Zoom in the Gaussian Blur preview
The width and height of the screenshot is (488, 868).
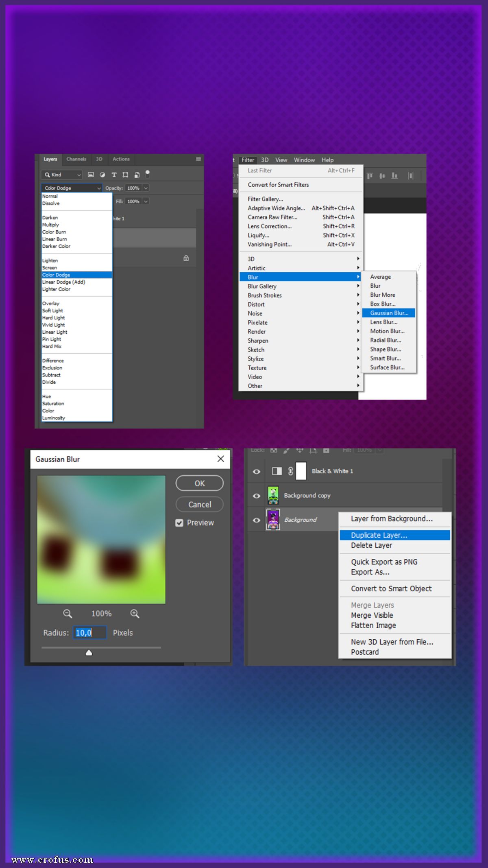135,614
